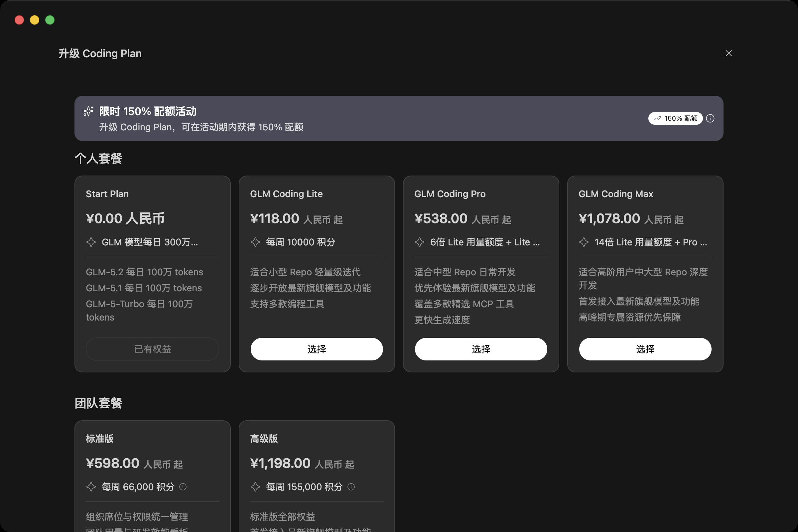Click the star icon beside 每周 155,000 积分

[x=255, y=487]
